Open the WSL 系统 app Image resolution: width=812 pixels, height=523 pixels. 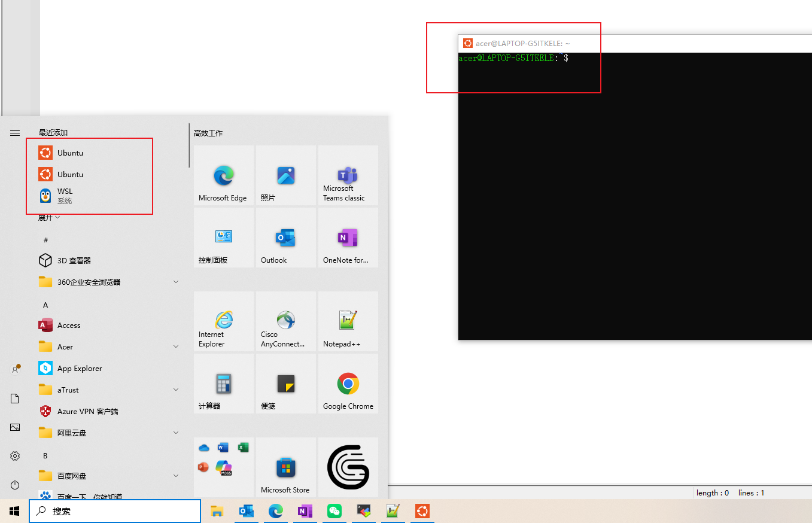click(66, 196)
